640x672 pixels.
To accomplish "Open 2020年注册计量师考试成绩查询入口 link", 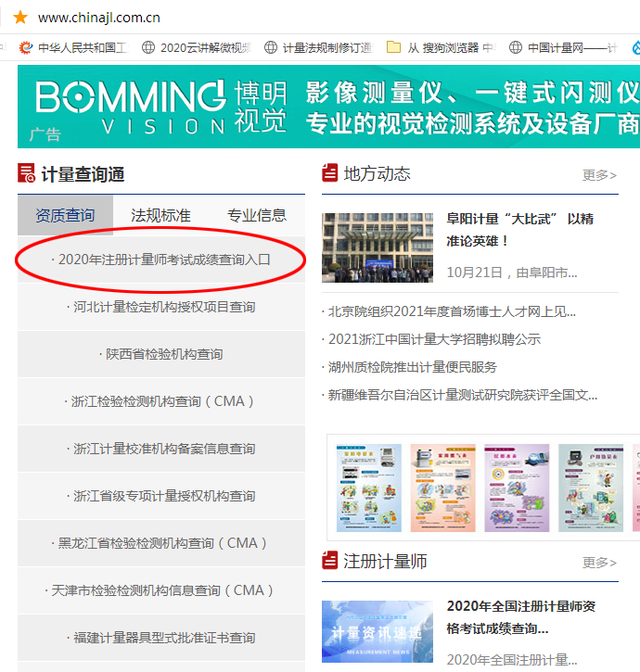I will coord(161,260).
